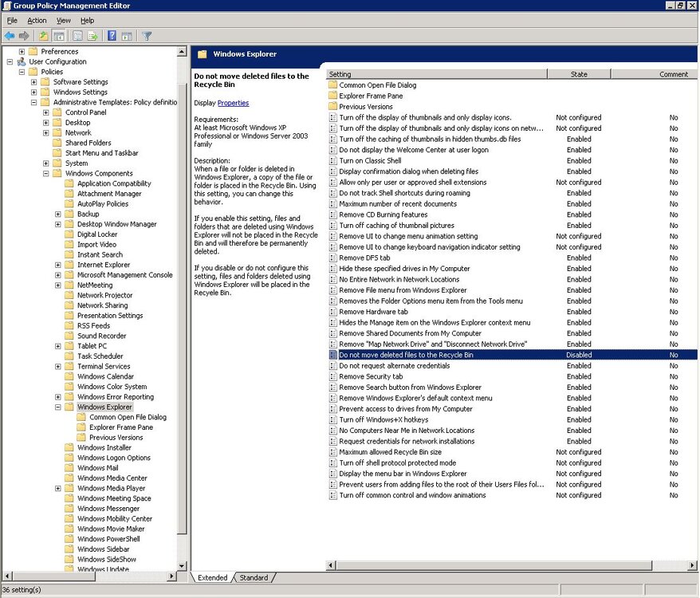Click the Filter funnel toolbar icon
Screen dimensions: 700x598
(147, 36)
